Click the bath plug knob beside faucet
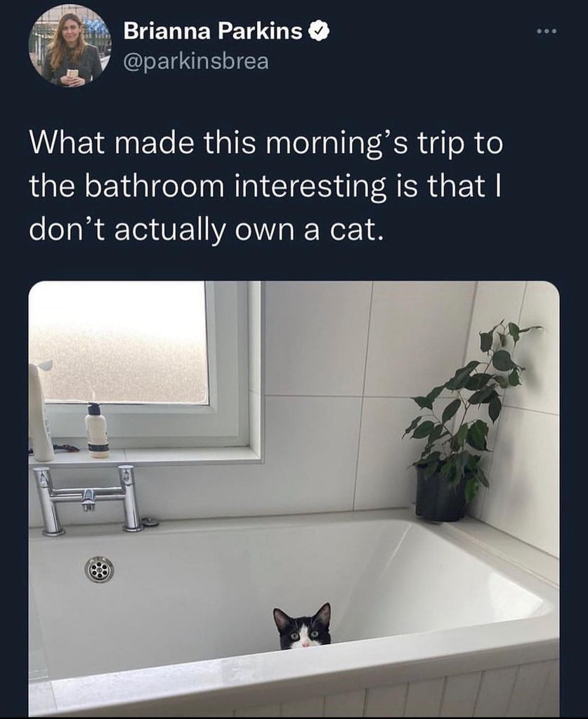Image resolution: width=588 pixels, height=719 pixels. (150, 522)
